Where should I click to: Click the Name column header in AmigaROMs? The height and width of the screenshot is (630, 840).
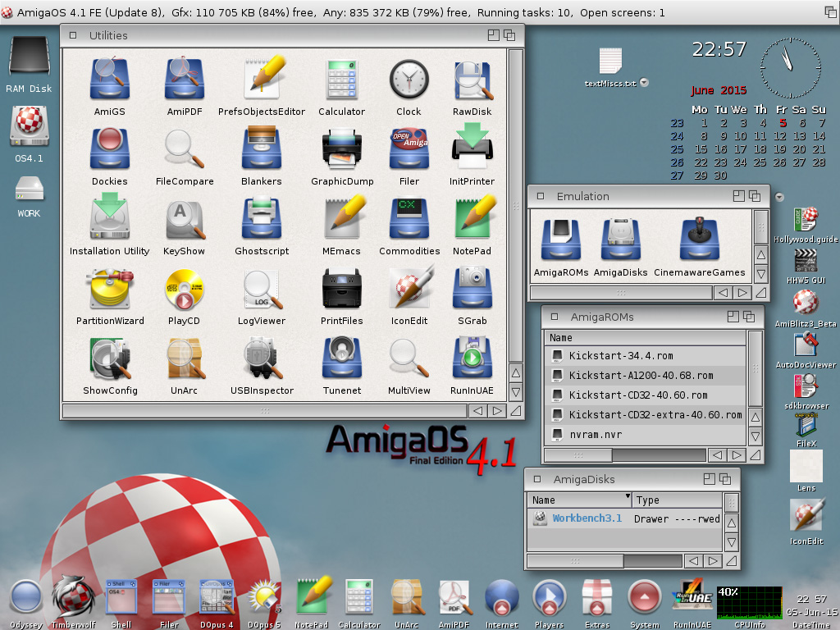[x=561, y=338]
